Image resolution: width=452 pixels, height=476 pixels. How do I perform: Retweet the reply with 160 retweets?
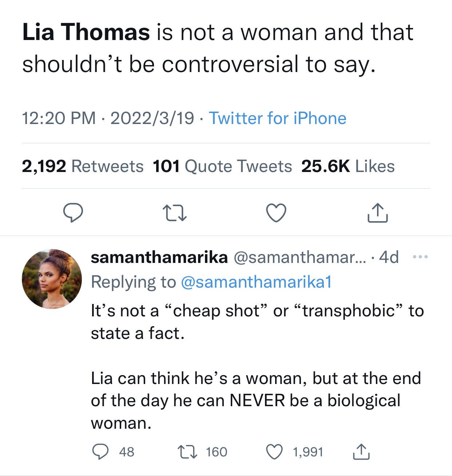click(187, 452)
